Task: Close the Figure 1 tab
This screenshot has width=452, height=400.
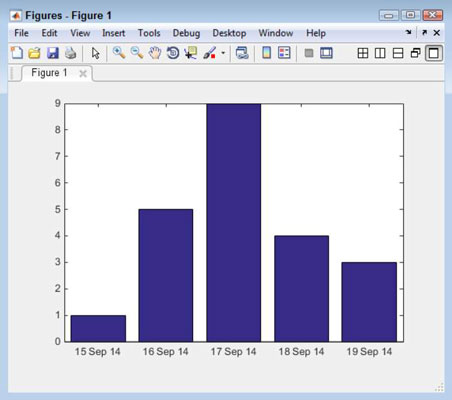Action: click(83, 73)
